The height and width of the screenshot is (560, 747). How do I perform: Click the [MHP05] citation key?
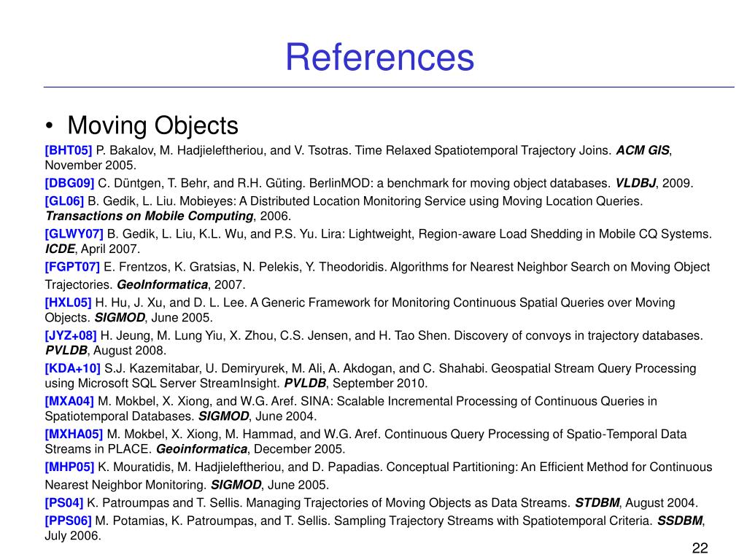(69, 467)
